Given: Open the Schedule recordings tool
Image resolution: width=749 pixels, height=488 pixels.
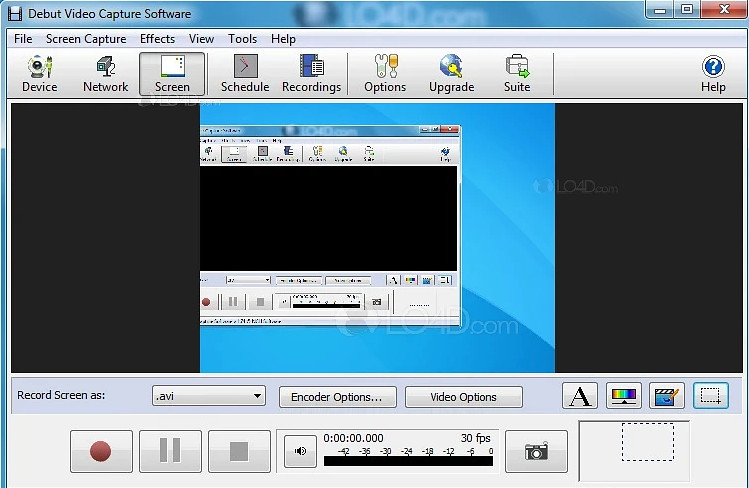Looking at the screenshot, I should (245, 74).
